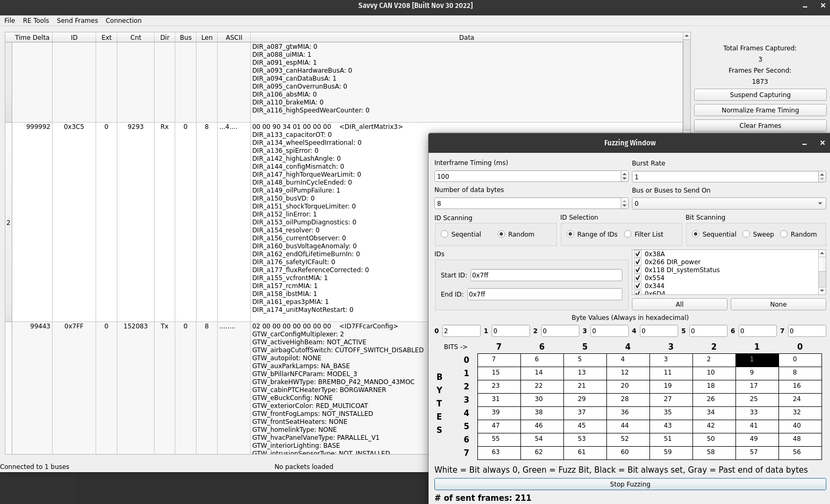Minimize the Fuzzing Window
Viewport: 830px width, 504px height.
(x=805, y=143)
